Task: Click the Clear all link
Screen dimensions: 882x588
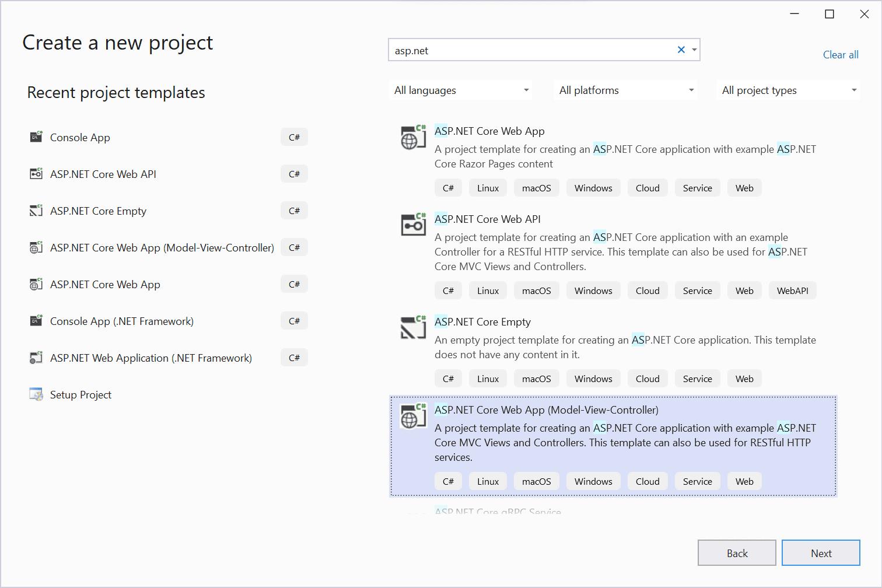Action: pos(841,54)
